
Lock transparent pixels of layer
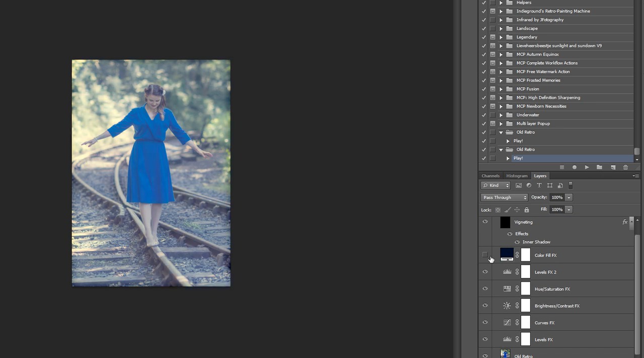(x=498, y=210)
